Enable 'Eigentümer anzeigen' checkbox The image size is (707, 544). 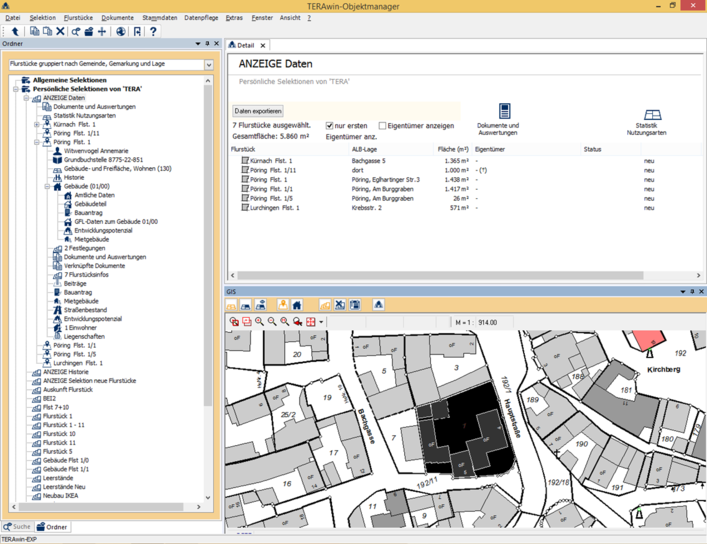[x=383, y=126]
